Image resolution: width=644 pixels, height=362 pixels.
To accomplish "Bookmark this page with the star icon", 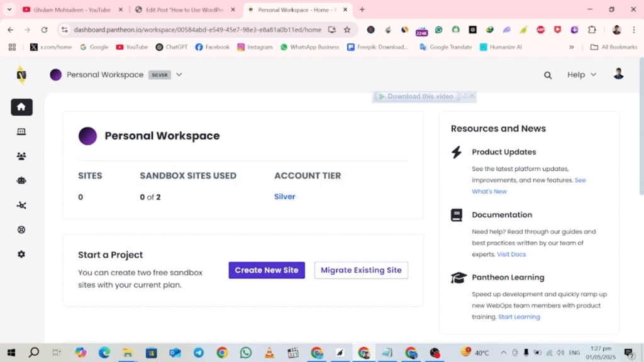I will (x=347, y=30).
